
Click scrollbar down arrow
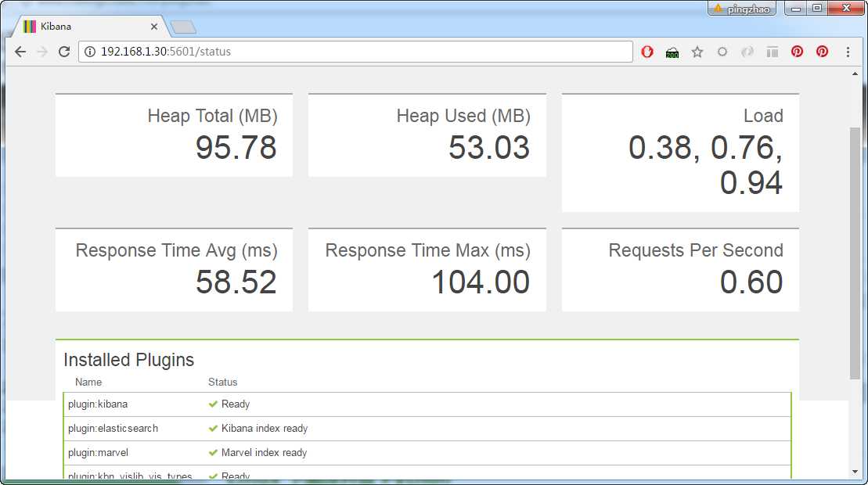(855, 472)
